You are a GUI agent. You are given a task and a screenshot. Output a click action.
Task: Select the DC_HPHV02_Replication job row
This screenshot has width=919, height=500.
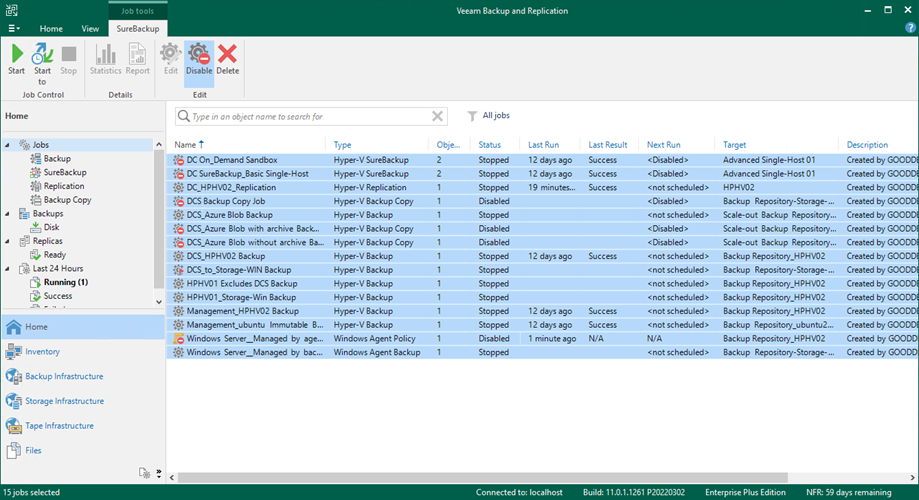pos(542,188)
